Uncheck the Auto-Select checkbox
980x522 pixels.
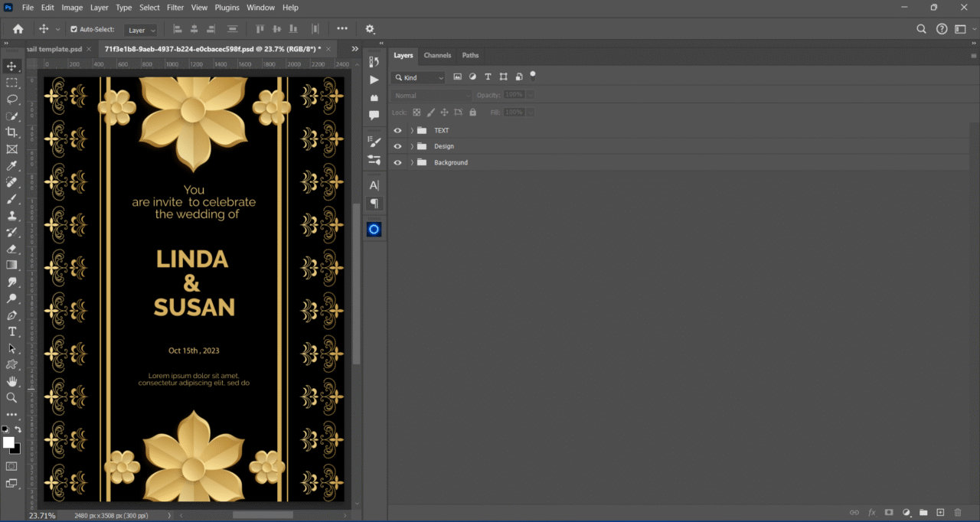coord(73,29)
